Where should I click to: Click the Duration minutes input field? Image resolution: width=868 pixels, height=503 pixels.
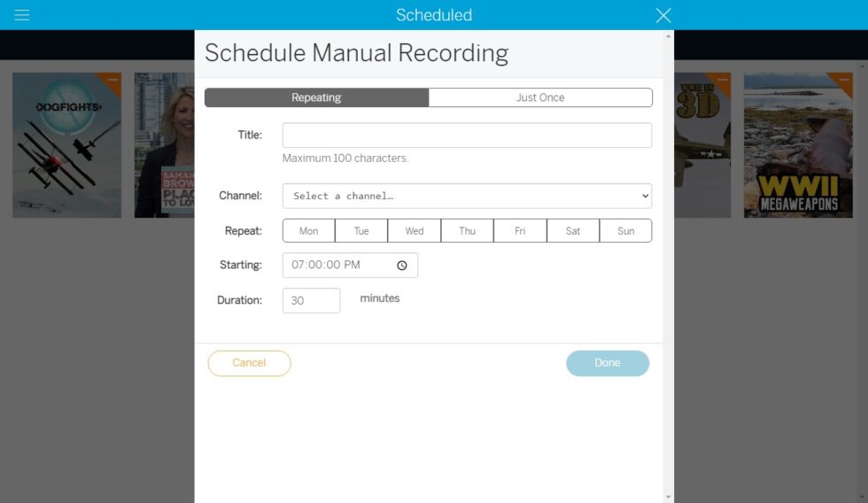pos(311,301)
